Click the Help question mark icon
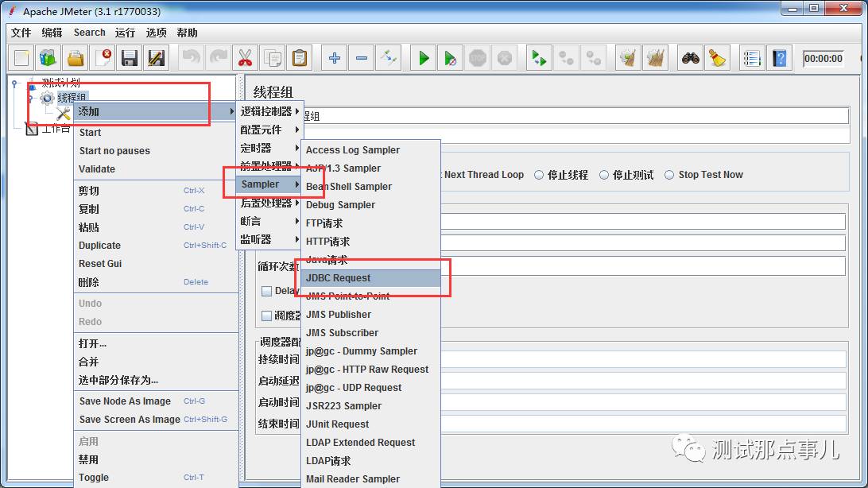Screen dimensions: 868x488 pyautogui.click(x=780, y=58)
